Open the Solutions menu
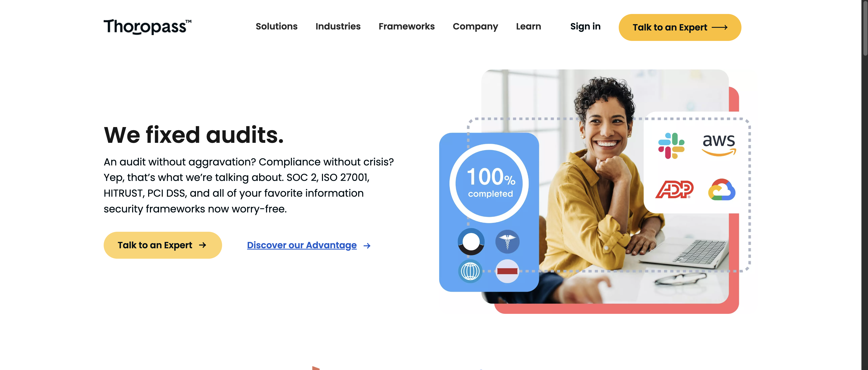868x370 pixels. tap(276, 26)
